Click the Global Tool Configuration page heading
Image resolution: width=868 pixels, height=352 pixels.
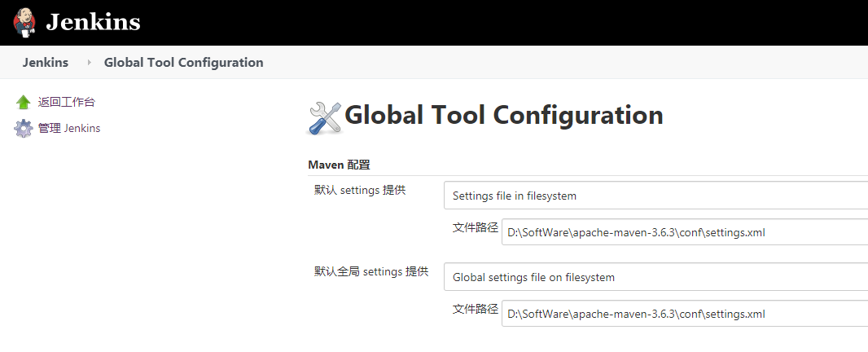(x=503, y=115)
